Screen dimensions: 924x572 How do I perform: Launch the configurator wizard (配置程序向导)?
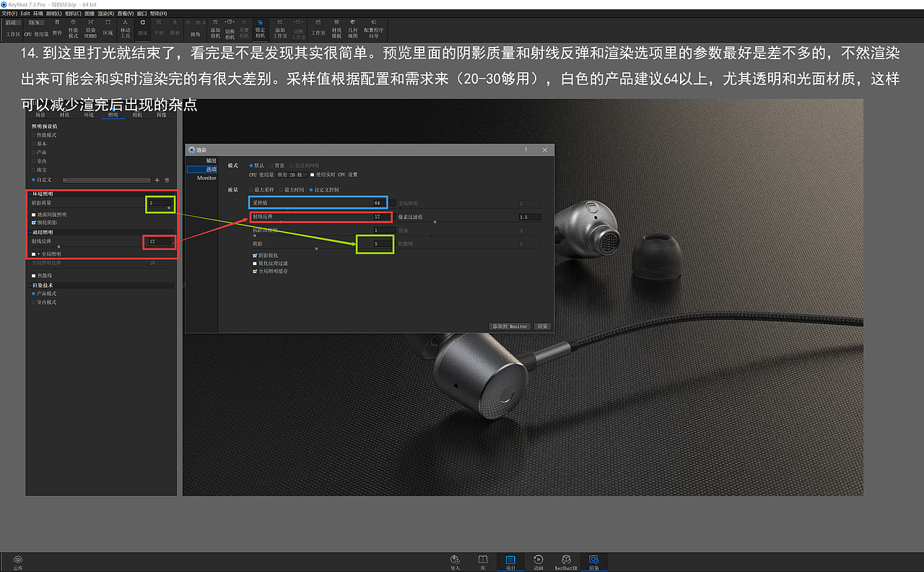click(374, 29)
